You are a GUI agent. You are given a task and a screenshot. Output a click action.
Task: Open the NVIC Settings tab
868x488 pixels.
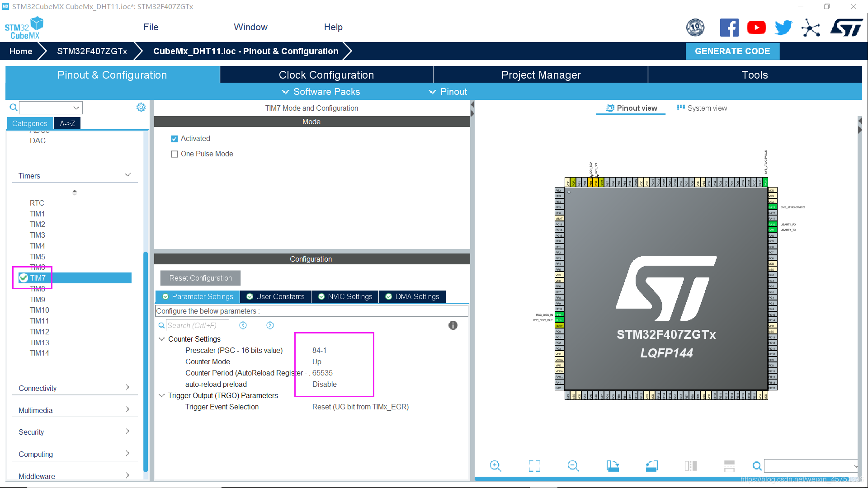tap(345, 296)
